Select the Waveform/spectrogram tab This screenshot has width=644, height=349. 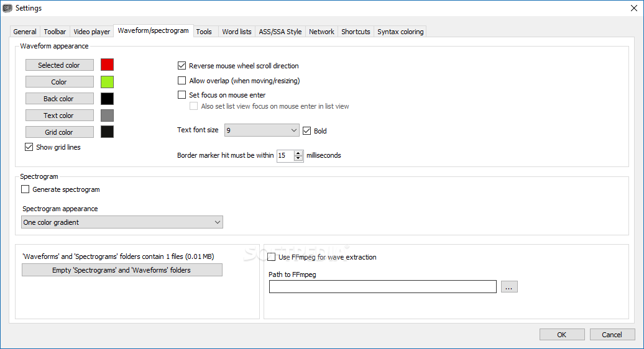point(153,31)
